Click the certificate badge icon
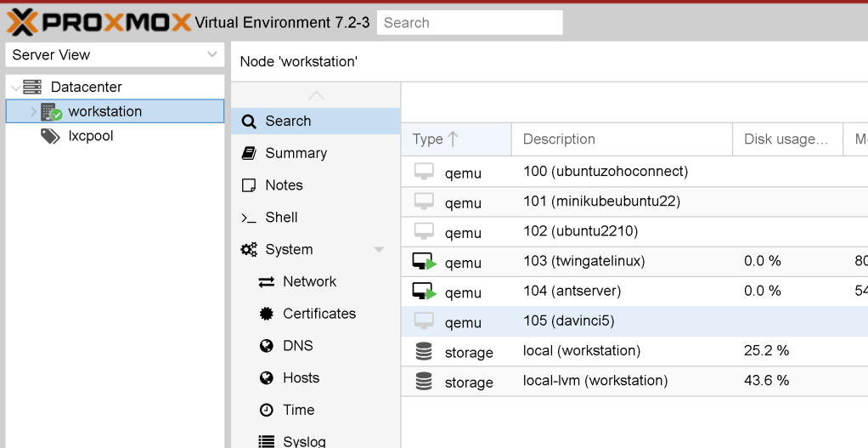The image size is (868, 448). point(267,314)
